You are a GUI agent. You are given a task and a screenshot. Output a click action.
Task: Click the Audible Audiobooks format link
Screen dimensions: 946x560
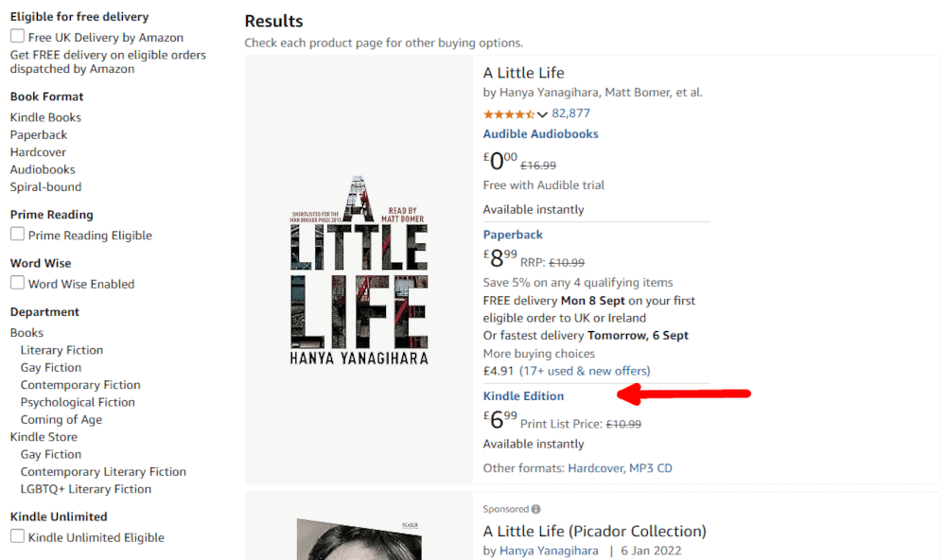click(x=540, y=134)
